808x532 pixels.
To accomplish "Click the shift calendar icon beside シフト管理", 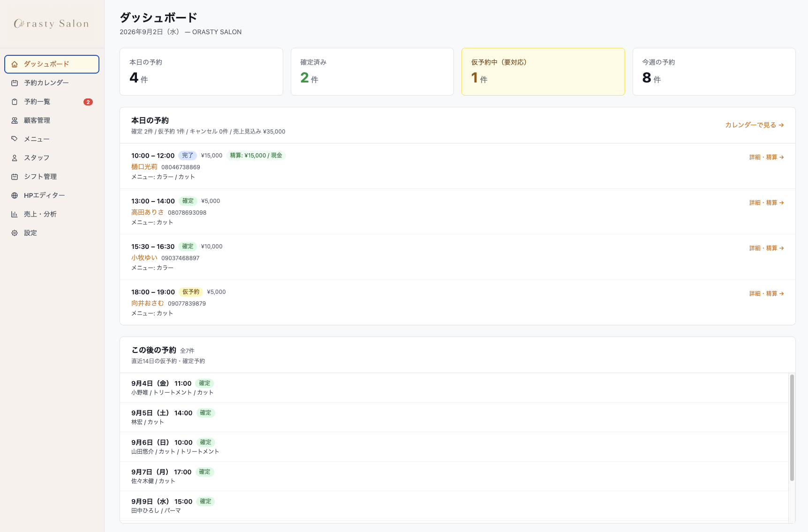I will coord(15,177).
